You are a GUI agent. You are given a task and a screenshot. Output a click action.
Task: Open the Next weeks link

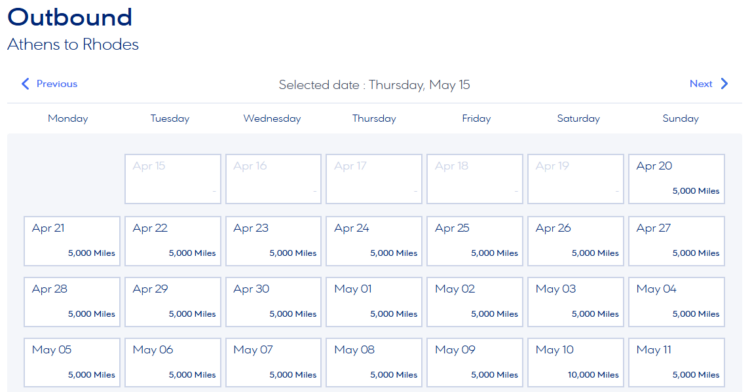(x=709, y=84)
